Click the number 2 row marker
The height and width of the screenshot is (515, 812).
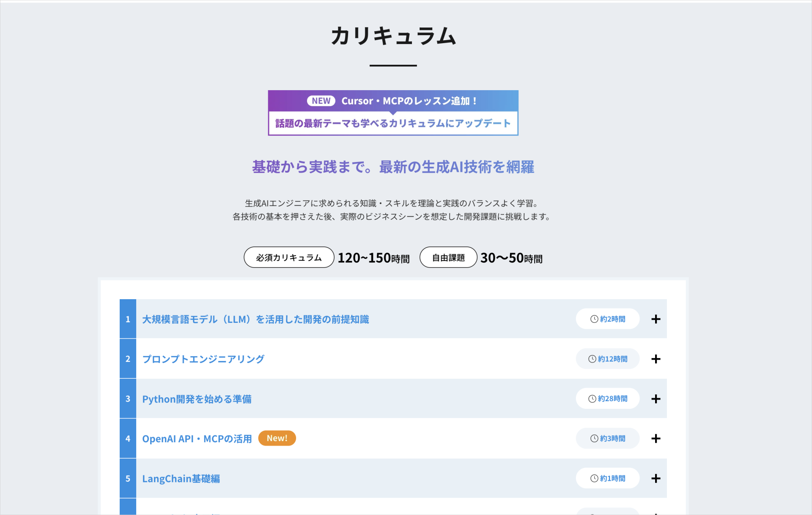click(x=128, y=359)
